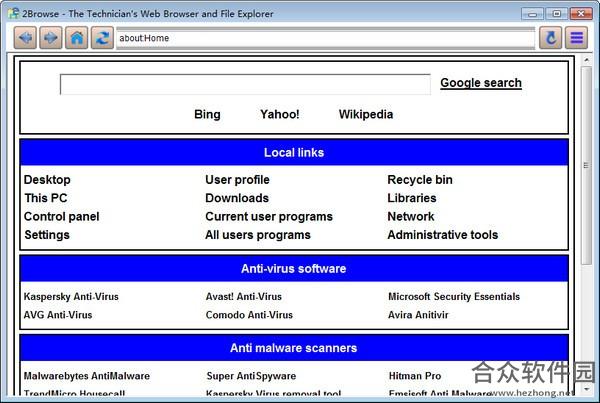This screenshot has width=600, height=403.
Task: Click the Anti malware scanners header
Action: [294, 348]
